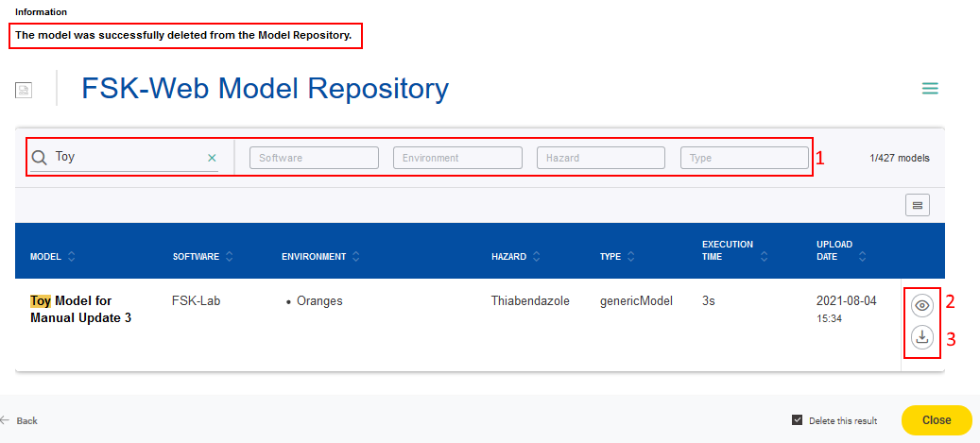Open the Type filter dropdown
This screenshot has width=980, height=443.
745,158
